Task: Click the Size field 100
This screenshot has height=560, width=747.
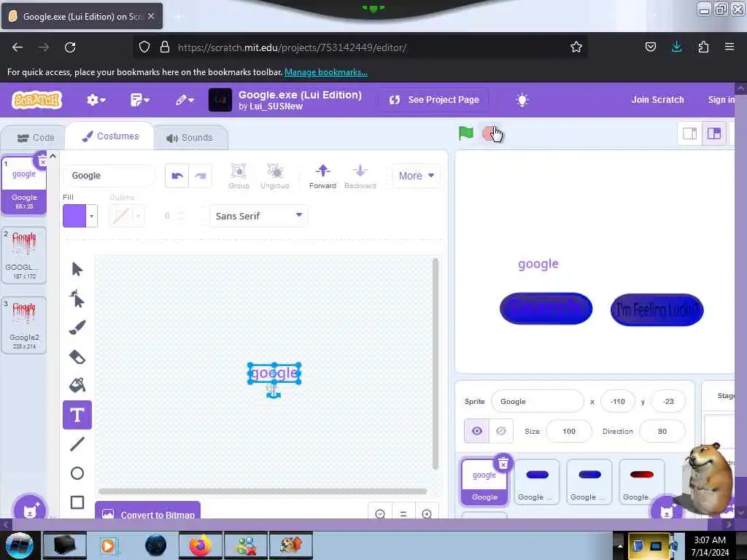Action: point(569,432)
